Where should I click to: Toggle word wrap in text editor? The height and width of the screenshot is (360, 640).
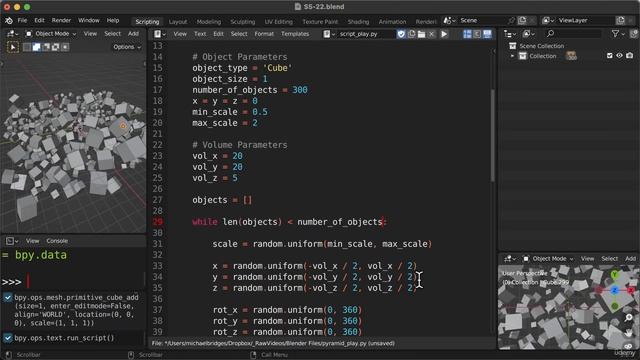click(477, 34)
